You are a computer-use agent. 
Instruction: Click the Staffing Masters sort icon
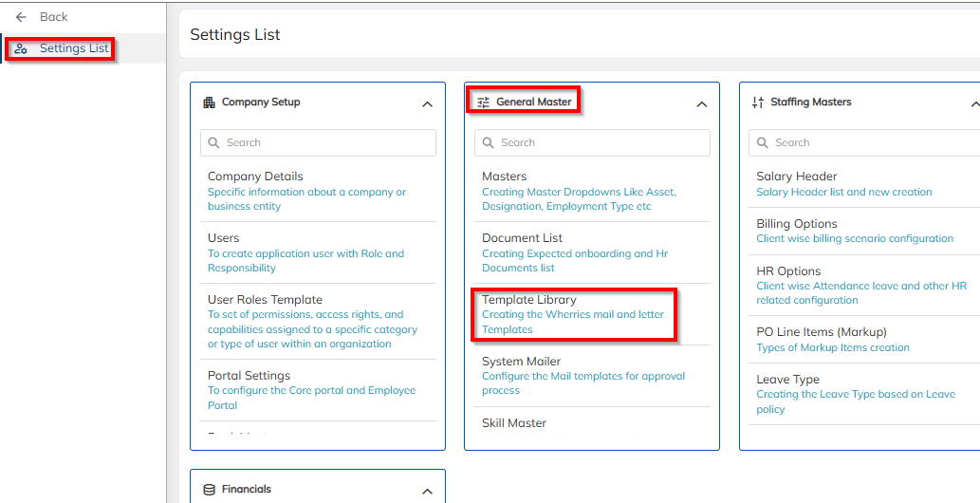tap(757, 102)
